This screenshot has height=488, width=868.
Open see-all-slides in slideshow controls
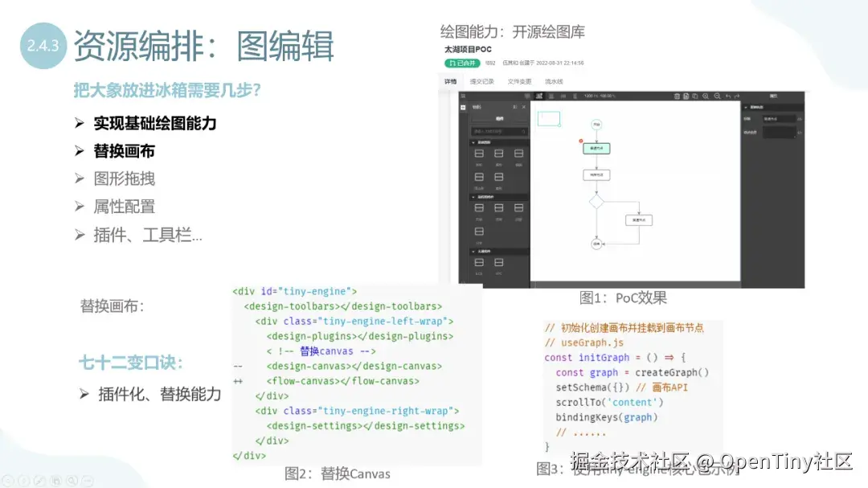coord(56,481)
